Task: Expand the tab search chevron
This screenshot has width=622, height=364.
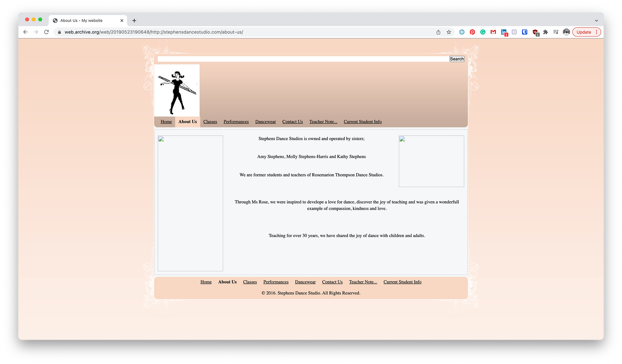Action: pyautogui.click(x=596, y=20)
